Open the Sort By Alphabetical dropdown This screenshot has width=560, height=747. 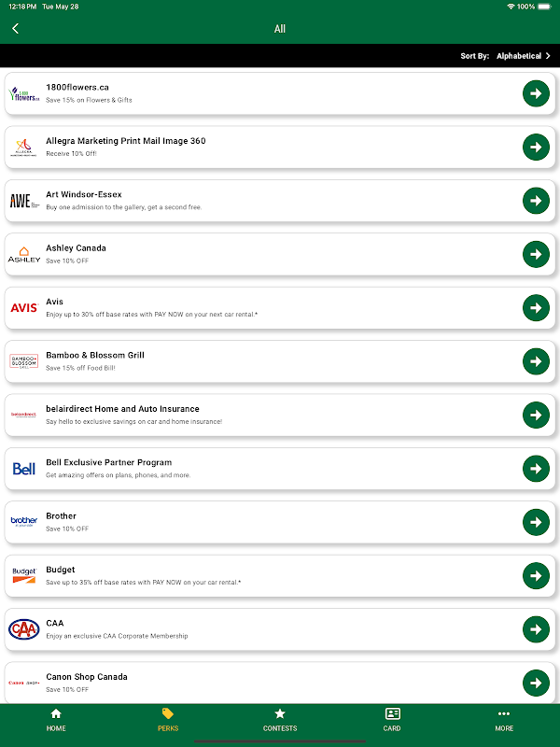505,56
